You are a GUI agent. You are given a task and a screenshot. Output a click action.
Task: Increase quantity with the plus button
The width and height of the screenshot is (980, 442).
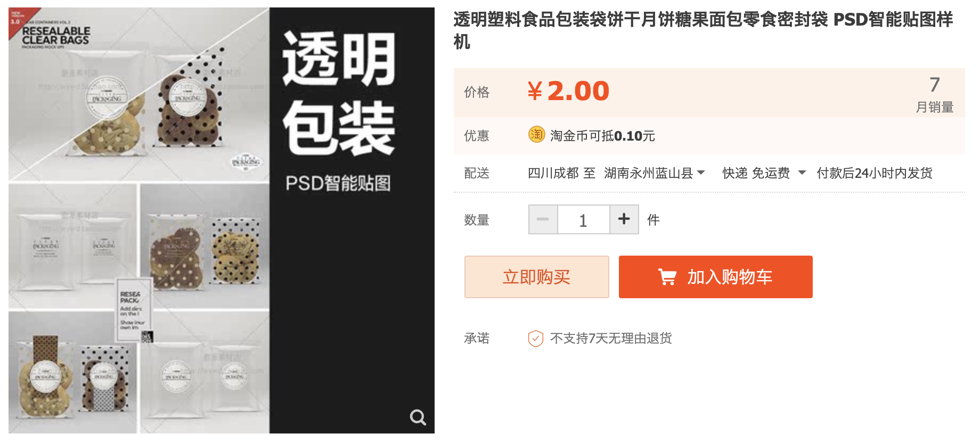[624, 219]
